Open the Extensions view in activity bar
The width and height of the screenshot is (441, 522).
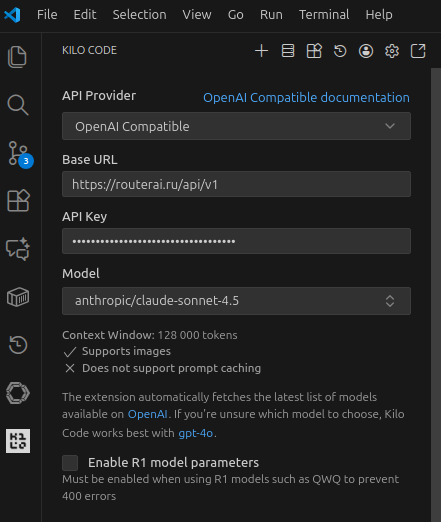point(18,201)
